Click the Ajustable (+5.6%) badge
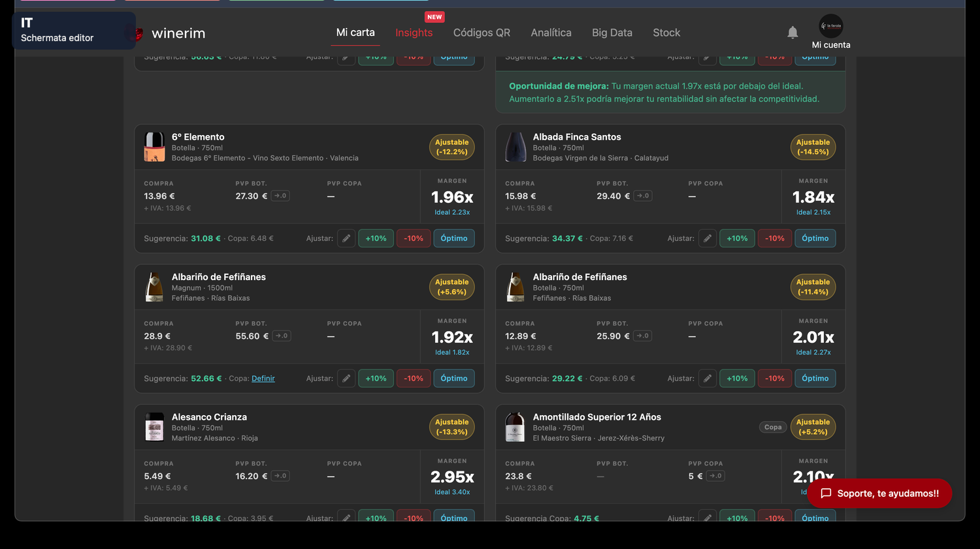 [x=452, y=287]
